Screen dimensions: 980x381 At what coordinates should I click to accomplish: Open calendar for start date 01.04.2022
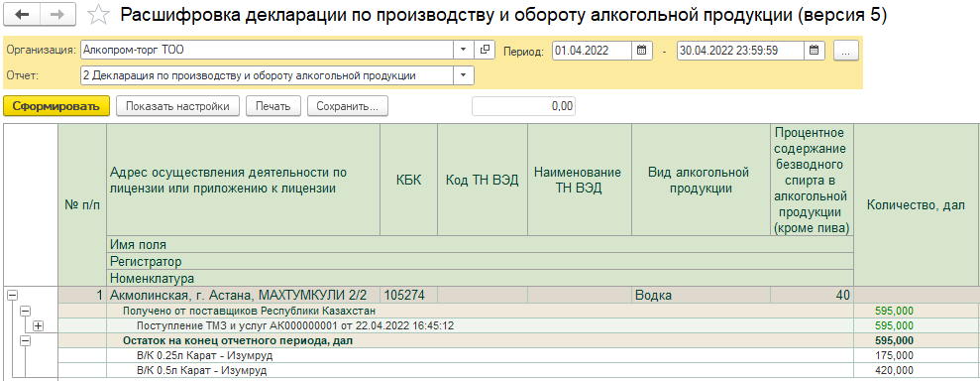641,51
